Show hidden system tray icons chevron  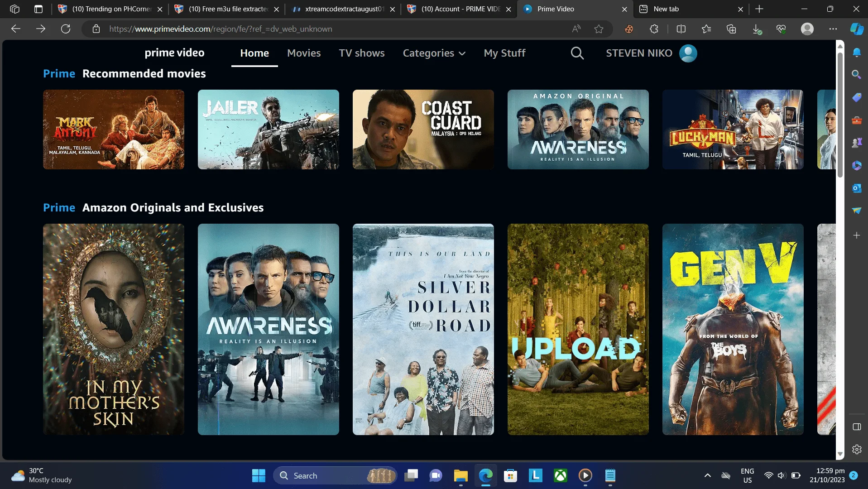click(707, 475)
